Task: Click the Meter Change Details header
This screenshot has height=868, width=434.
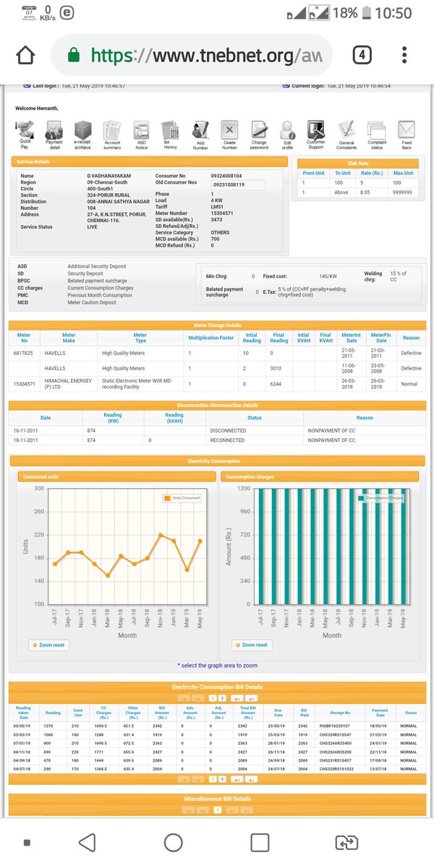Action: (217, 325)
